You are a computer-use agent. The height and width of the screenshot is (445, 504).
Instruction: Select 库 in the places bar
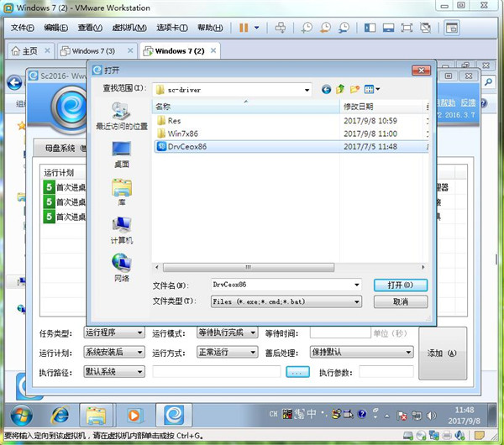click(122, 192)
